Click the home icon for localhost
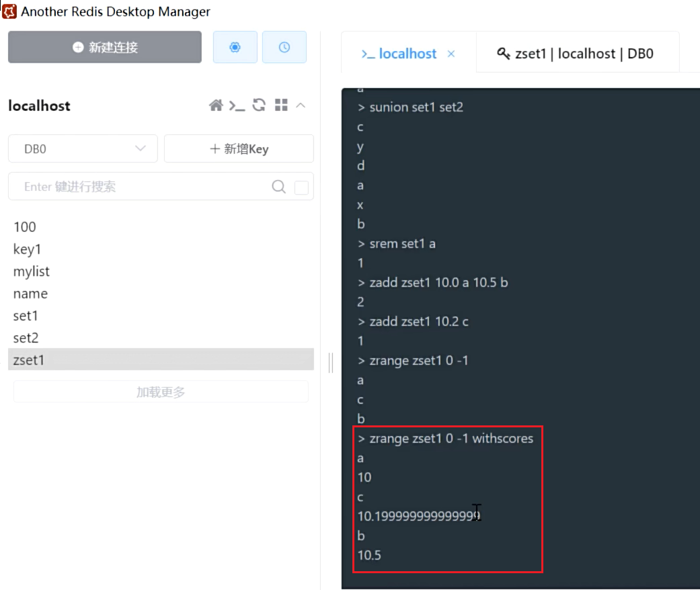The height and width of the screenshot is (590, 700). tap(216, 106)
